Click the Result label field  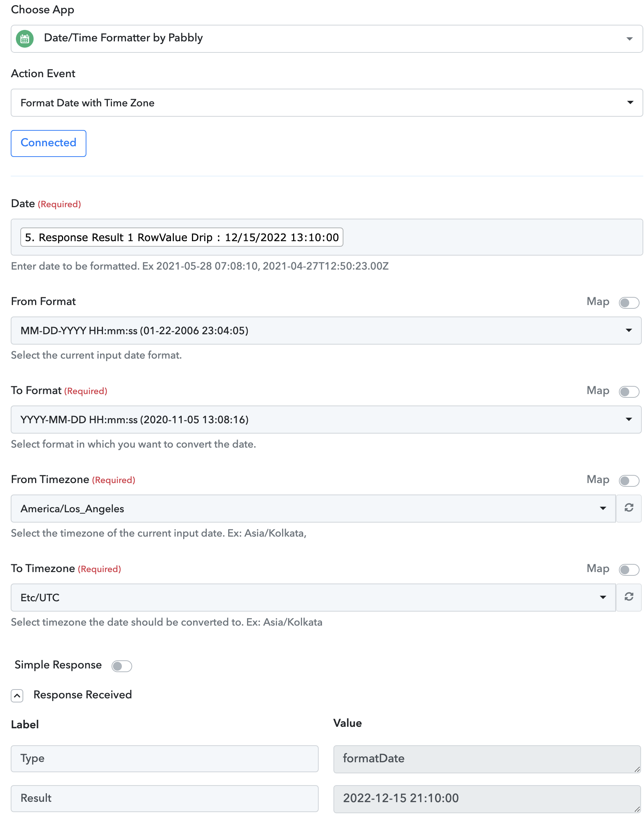click(x=164, y=799)
